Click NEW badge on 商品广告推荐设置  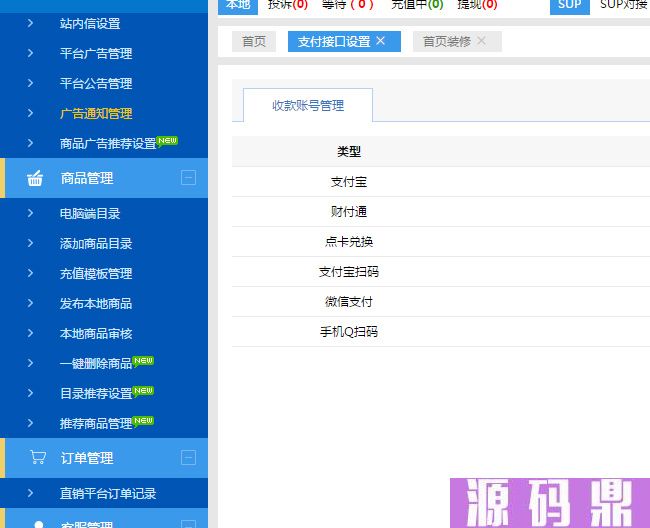167,141
